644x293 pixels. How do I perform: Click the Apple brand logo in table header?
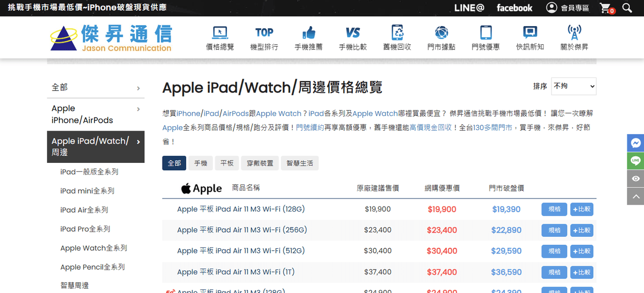tap(201, 188)
